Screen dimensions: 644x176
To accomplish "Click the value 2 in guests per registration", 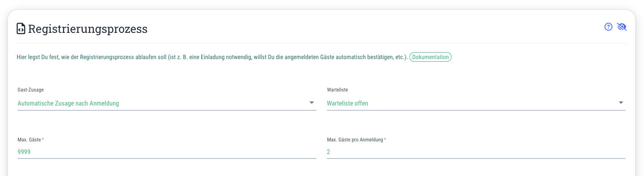I will 329,152.
